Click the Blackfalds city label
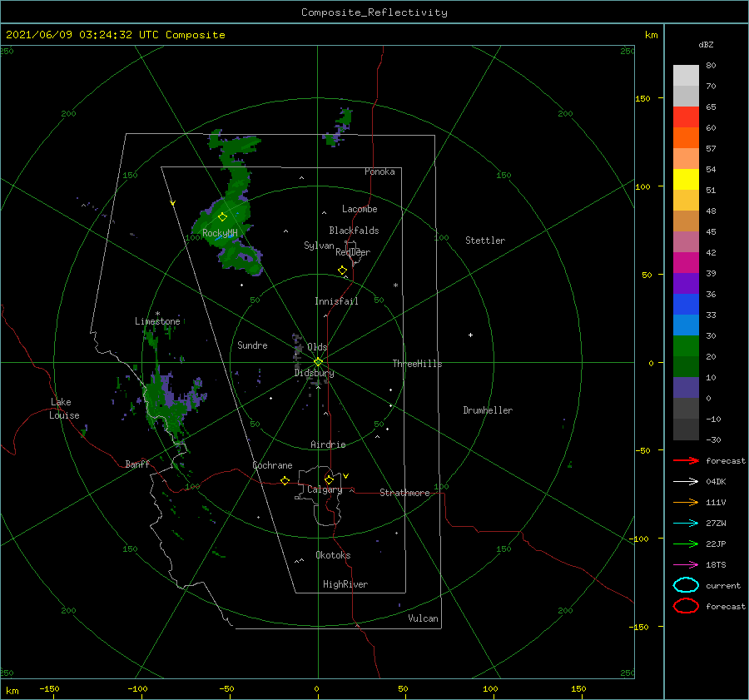 click(354, 231)
